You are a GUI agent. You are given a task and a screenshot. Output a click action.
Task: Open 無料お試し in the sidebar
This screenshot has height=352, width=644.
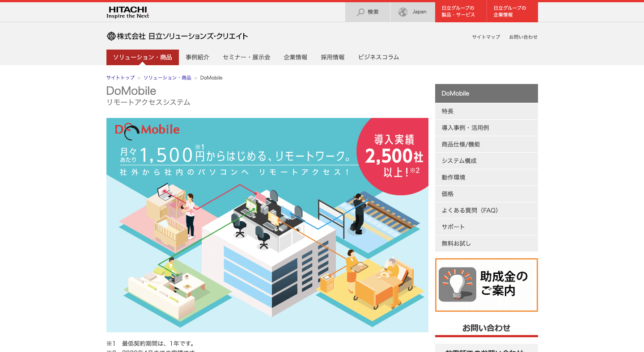point(487,243)
